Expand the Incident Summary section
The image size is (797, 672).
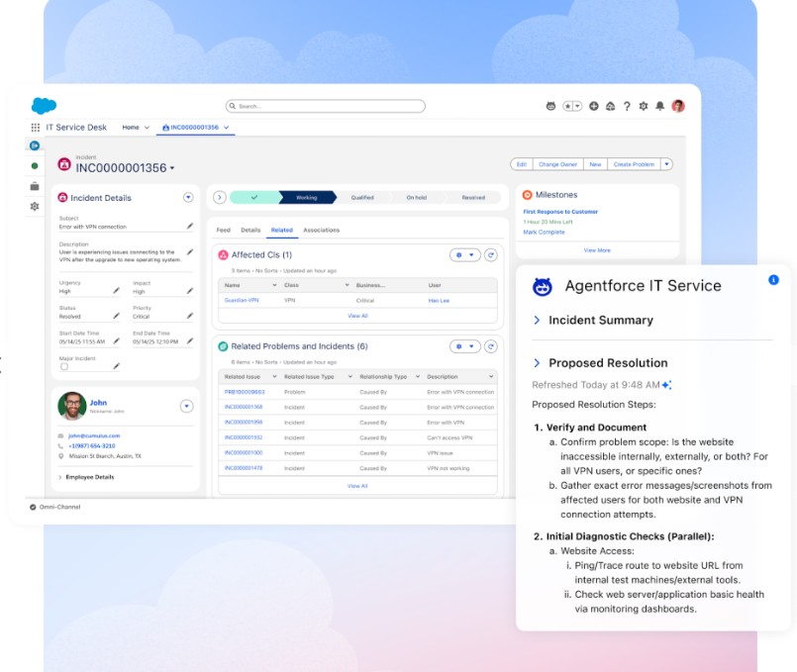click(x=537, y=321)
